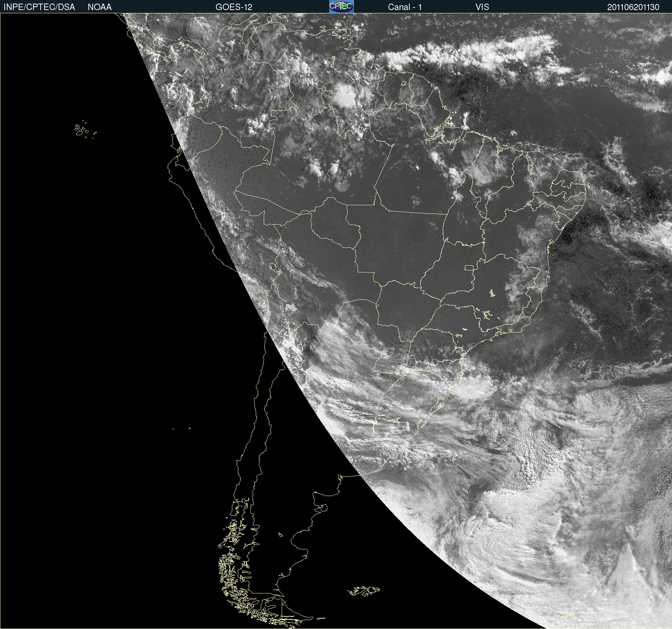Click the VIS channel label
The height and width of the screenshot is (629, 672).
click(x=482, y=7)
